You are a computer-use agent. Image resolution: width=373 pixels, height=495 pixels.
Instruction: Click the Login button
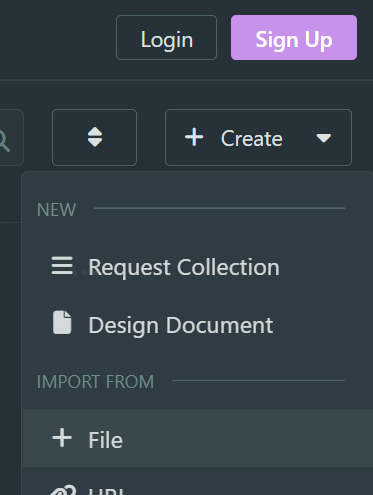pos(166,38)
